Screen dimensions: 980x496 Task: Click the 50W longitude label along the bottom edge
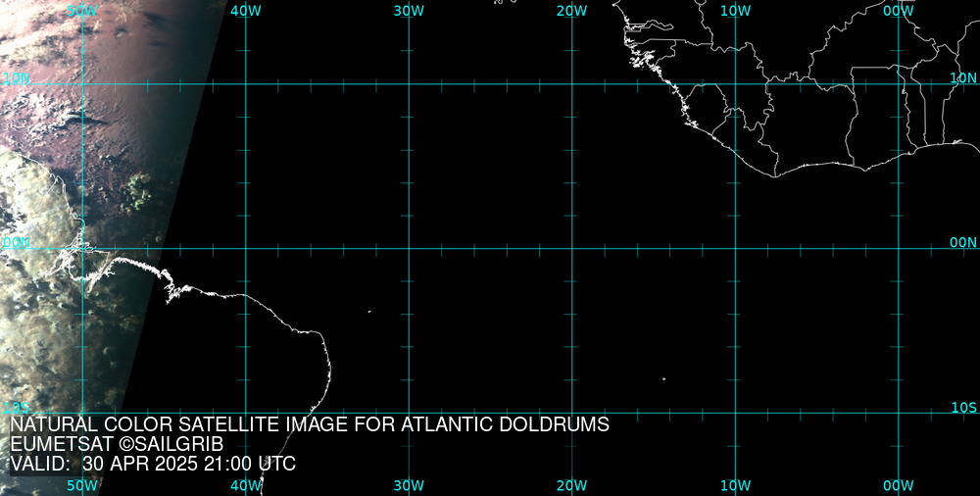pyautogui.click(x=82, y=485)
